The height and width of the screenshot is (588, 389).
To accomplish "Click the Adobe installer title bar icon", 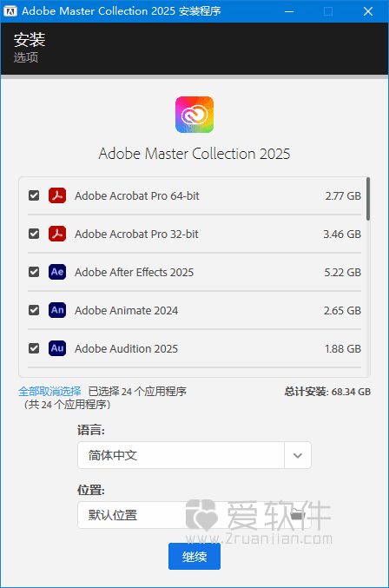I will coord(10,11).
